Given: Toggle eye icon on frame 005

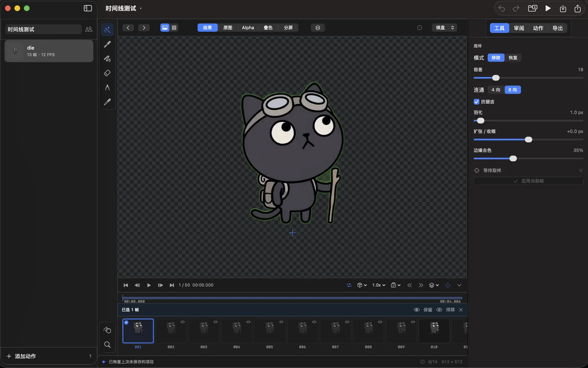Looking at the screenshot, I should pos(281,322).
